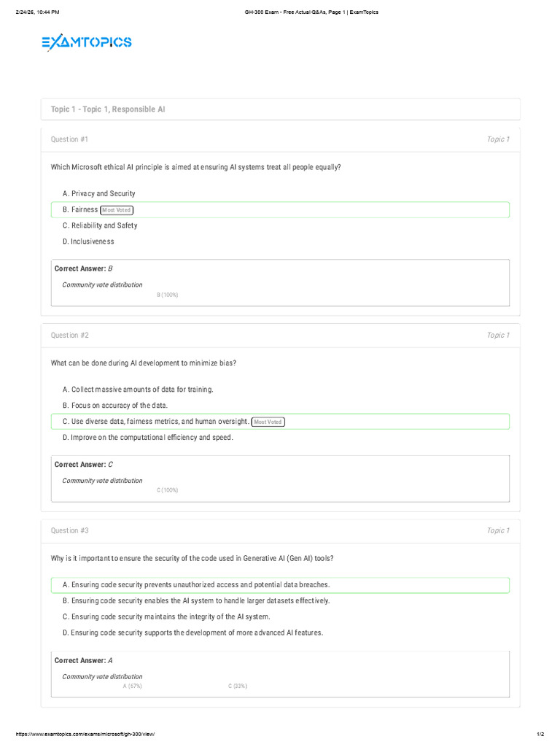This screenshot has height=747, width=560.
Task: Open the examtopics.com URL in the footer
Action: tap(81, 734)
